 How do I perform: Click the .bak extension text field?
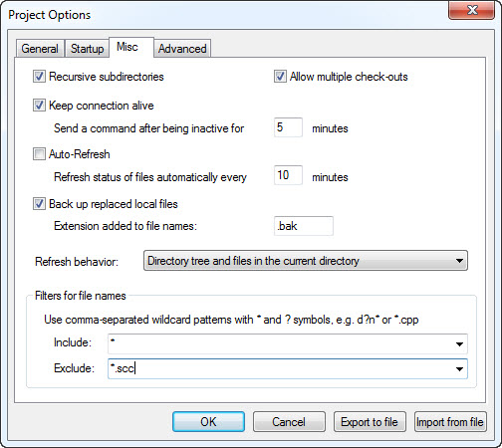pyautogui.click(x=304, y=226)
